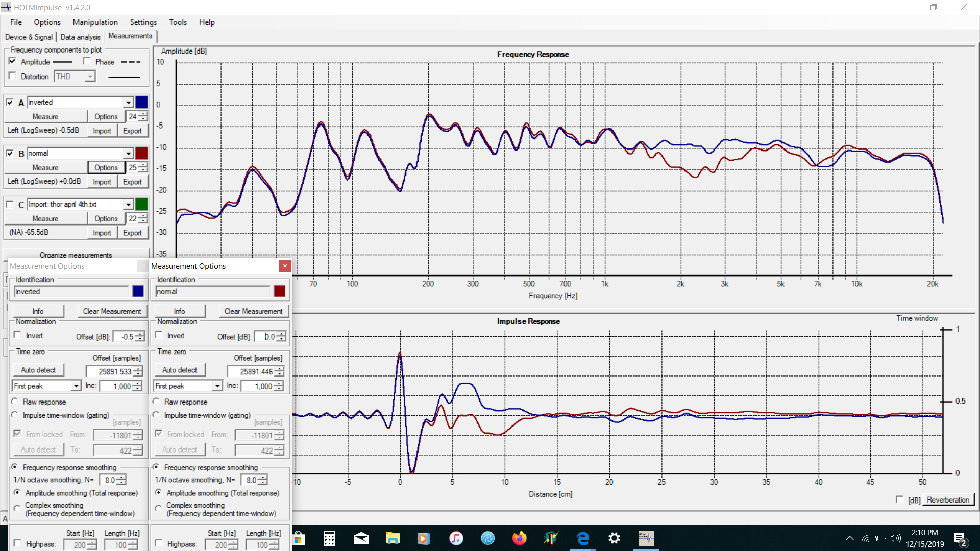Click Export for measurement A
The width and height of the screenshot is (980, 551).
(x=132, y=131)
